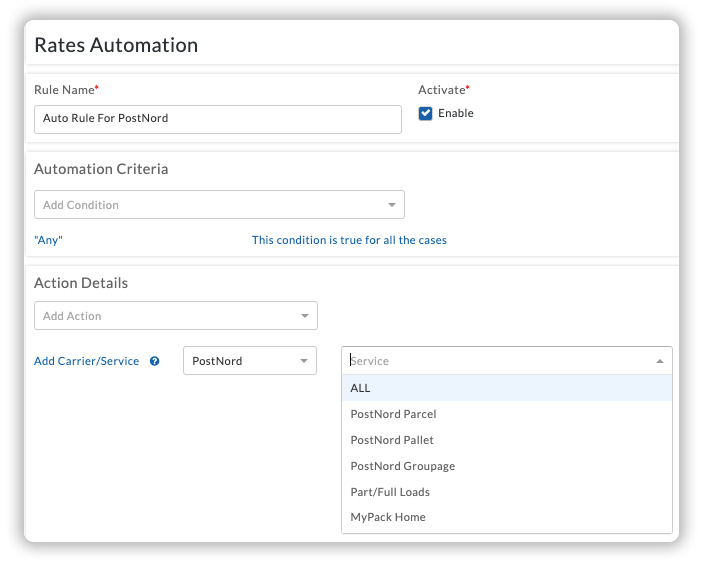Open the PostNord carrier dropdown
702x567 pixels.
point(250,361)
